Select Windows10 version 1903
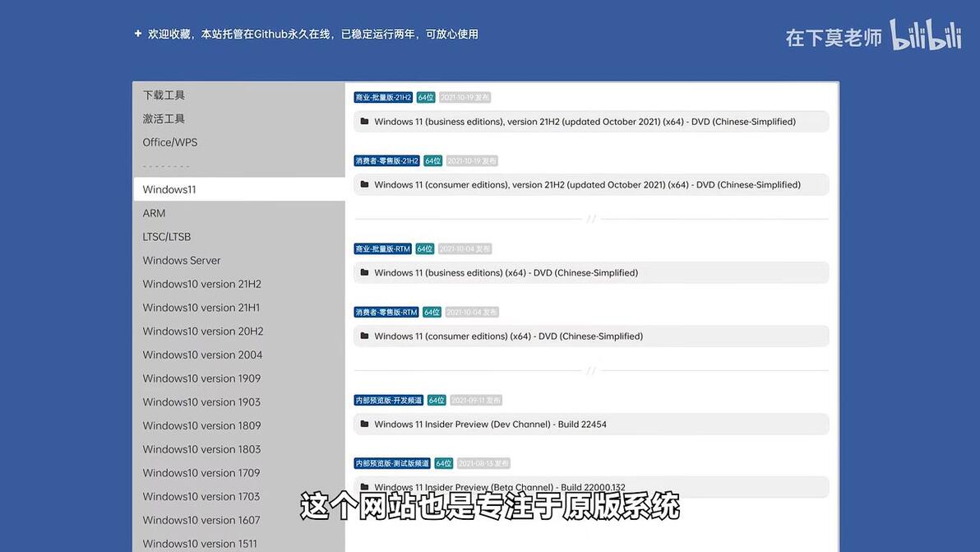 [x=238, y=402]
